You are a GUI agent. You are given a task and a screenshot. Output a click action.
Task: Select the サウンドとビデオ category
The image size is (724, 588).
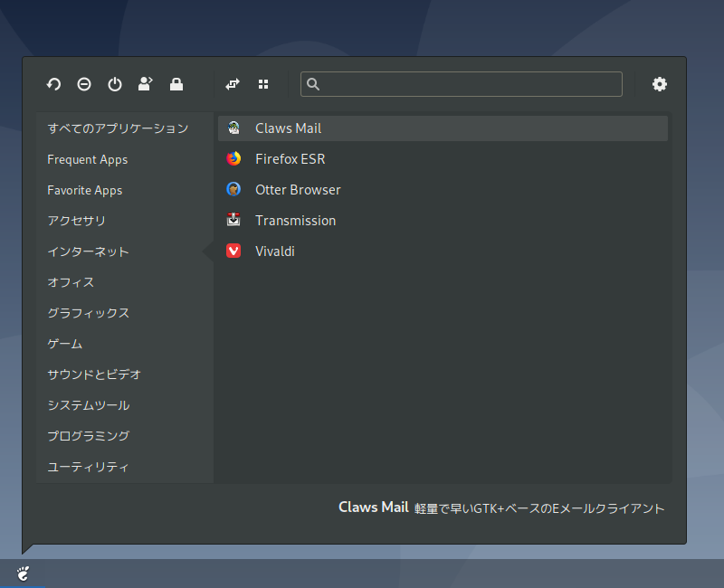coord(94,375)
